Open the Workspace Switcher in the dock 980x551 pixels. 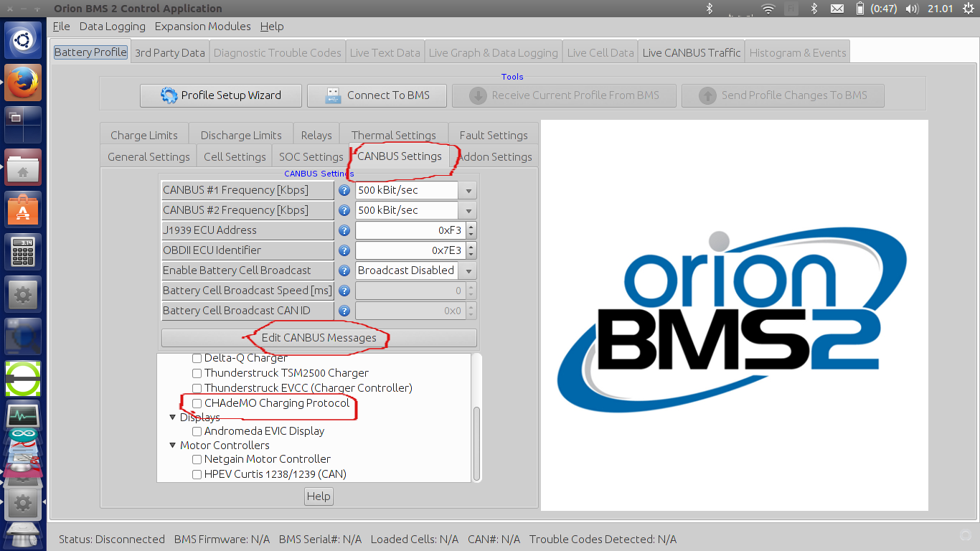[x=23, y=125]
